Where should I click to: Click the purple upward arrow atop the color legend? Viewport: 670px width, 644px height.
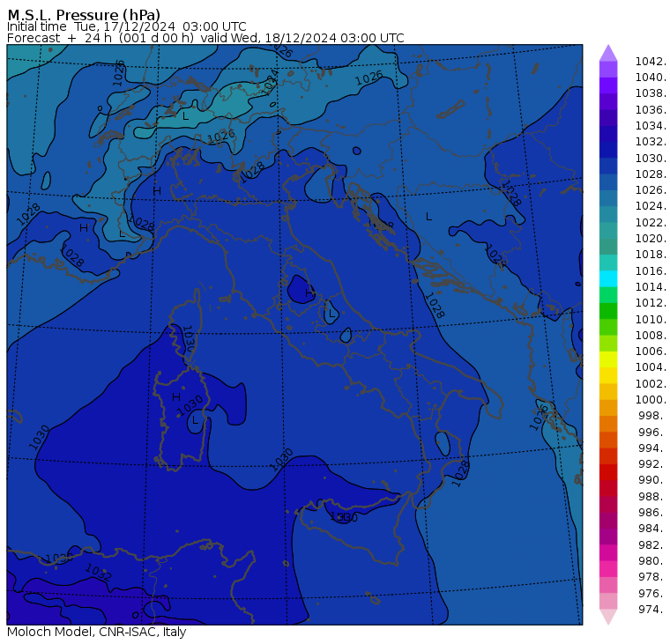tap(608, 53)
